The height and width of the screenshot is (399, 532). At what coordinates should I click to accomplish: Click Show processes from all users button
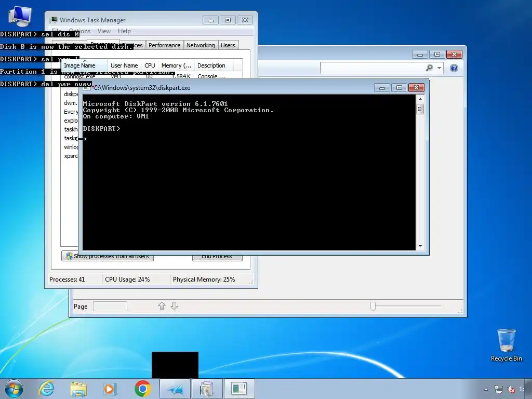(x=107, y=257)
